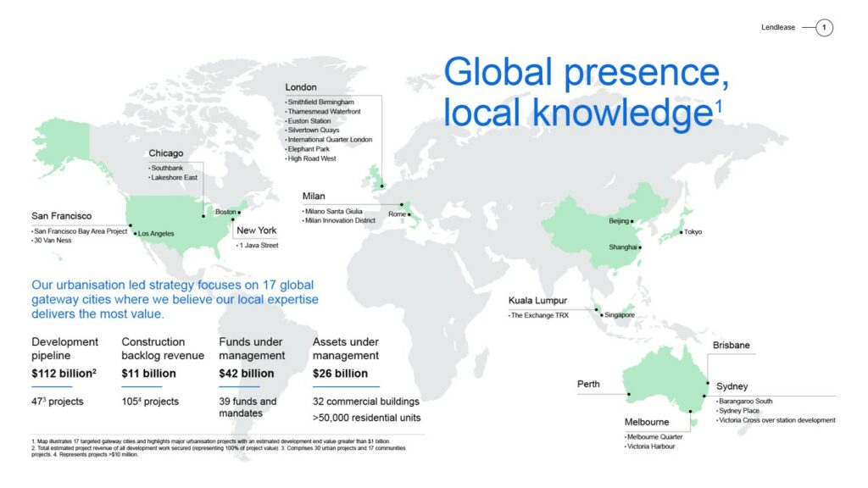Select the Kuala Lumpur heading

(537, 301)
